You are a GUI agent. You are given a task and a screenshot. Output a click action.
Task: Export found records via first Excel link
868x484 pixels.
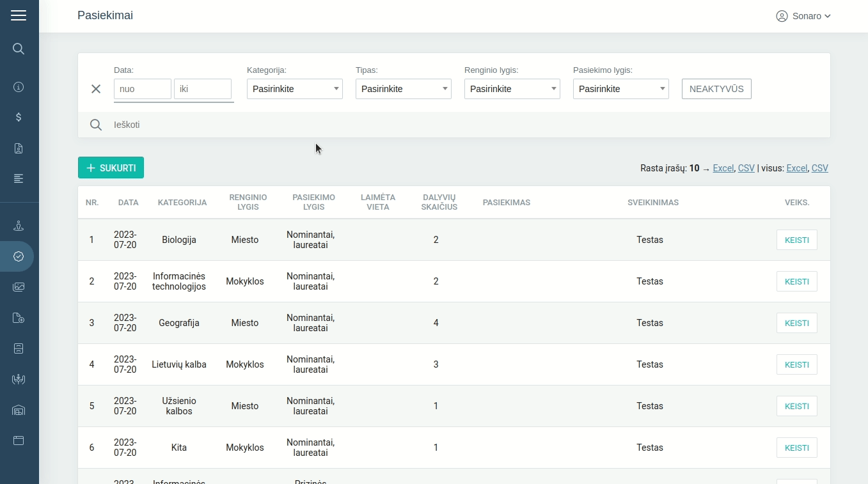pyautogui.click(x=723, y=168)
